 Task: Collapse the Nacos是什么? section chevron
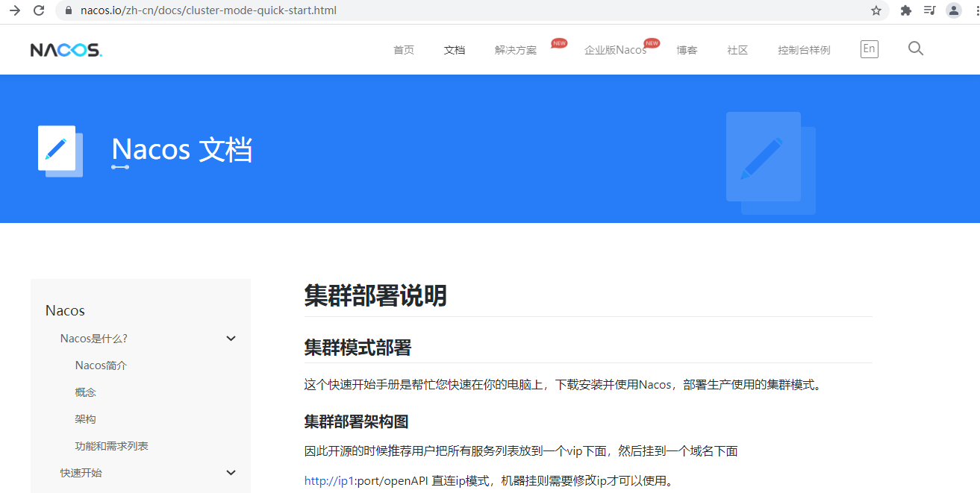tap(231, 339)
